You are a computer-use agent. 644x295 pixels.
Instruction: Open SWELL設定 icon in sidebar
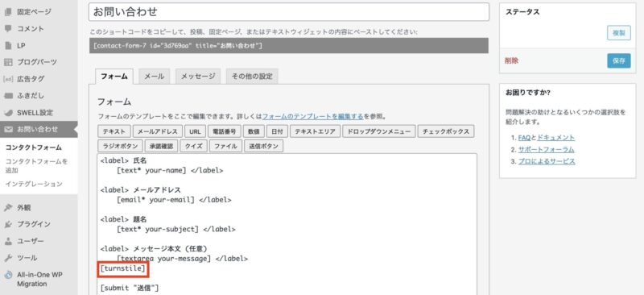[8, 113]
